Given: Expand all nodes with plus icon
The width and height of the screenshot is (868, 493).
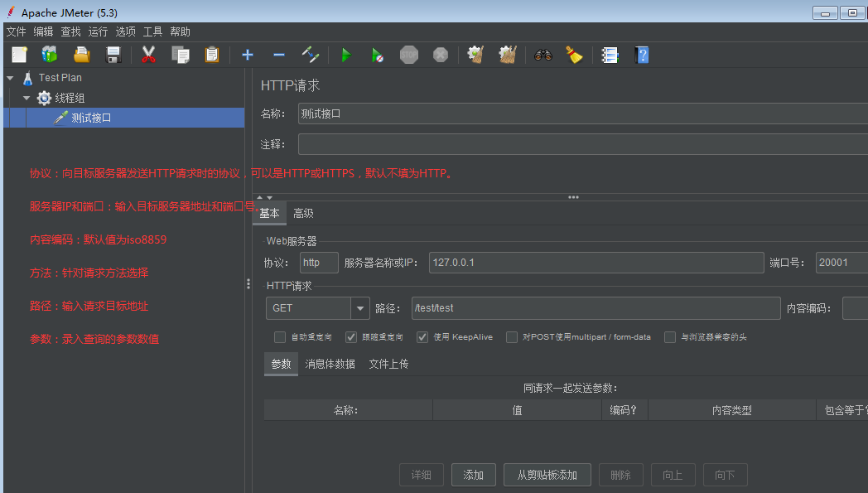Looking at the screenshot, I should click(248, 55).
